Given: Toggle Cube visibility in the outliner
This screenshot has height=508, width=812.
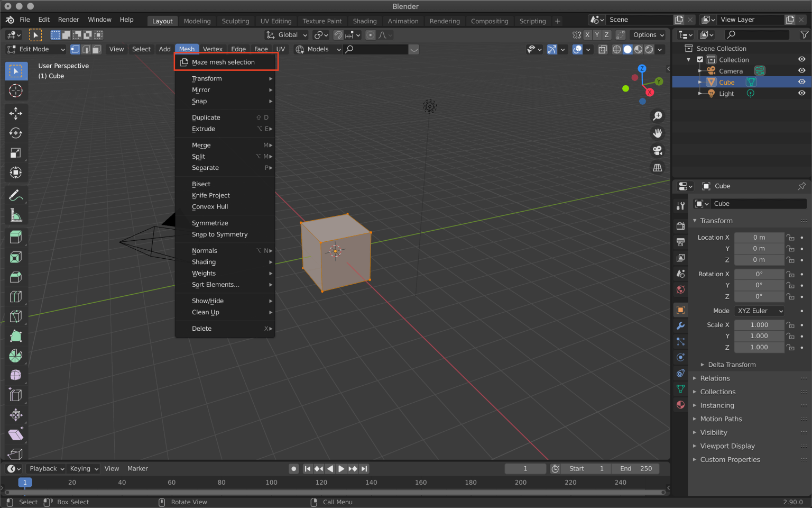Looking at the screenshot, I should coord(801,82).
